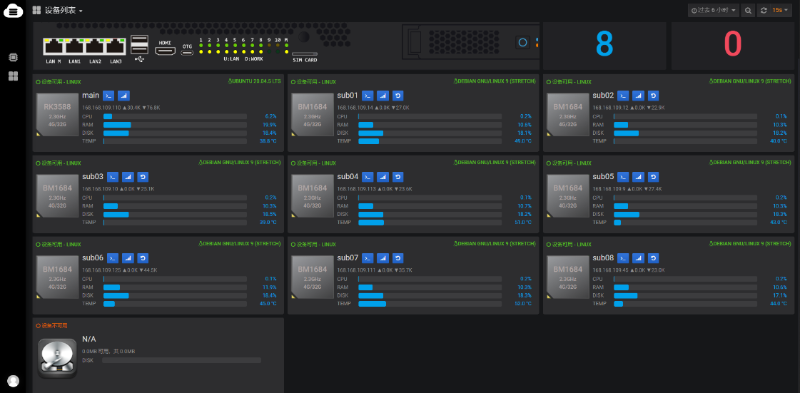
Task: Click the RAM usage bar of sub07
Action: click(430, 287)
